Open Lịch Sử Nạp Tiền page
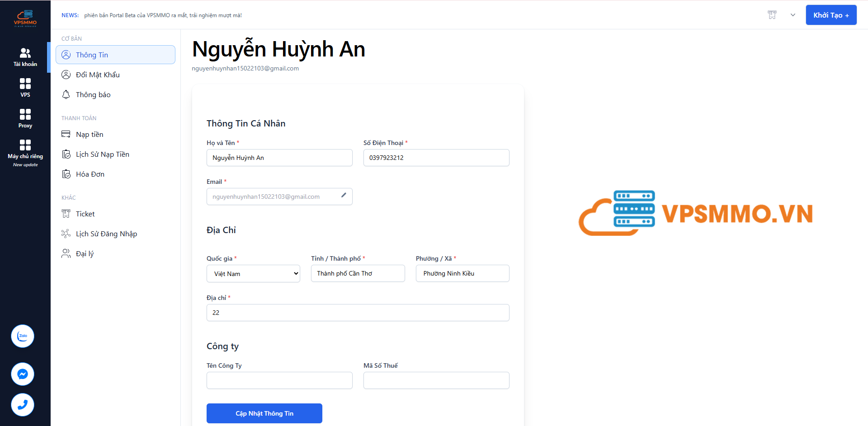This screenshot has width=868, height=426. 102,154
